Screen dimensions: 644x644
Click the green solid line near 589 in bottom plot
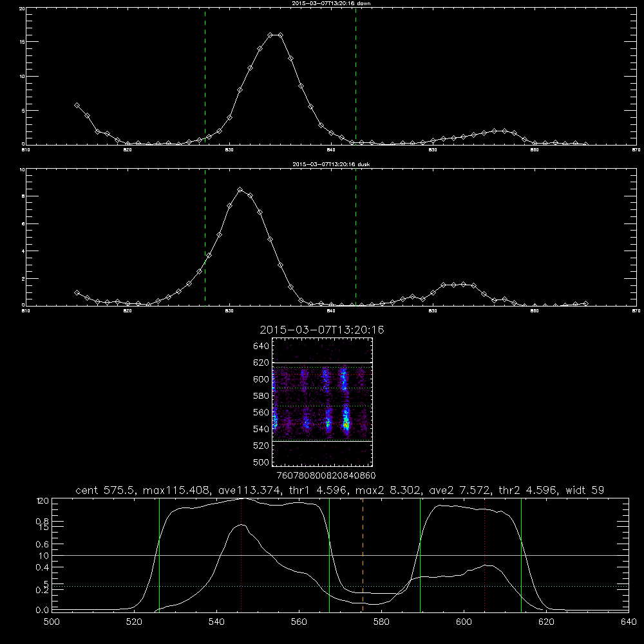tap(420, 554)
